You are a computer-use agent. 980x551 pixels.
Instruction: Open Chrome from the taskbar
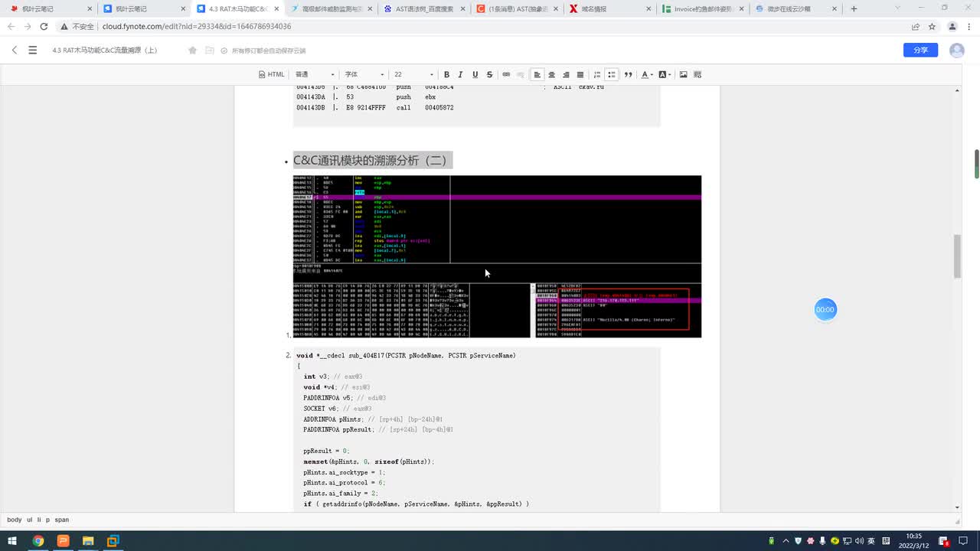click(x=38, y=541)
